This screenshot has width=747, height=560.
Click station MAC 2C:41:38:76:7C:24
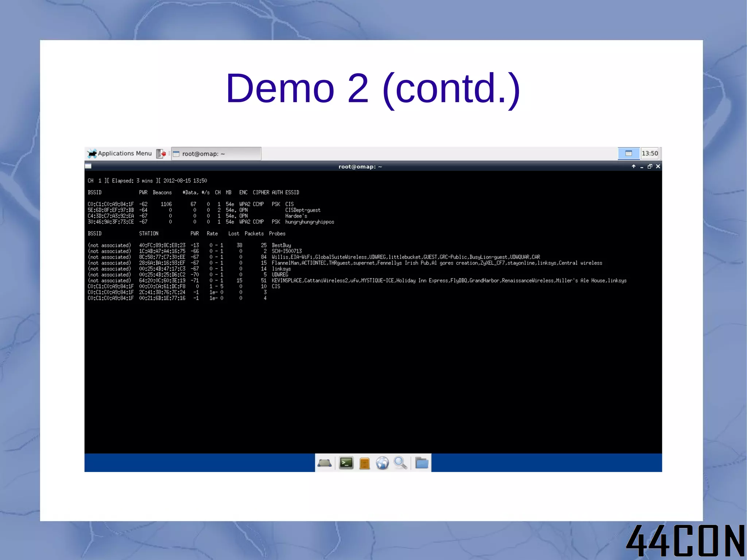(x=162, y=292)
